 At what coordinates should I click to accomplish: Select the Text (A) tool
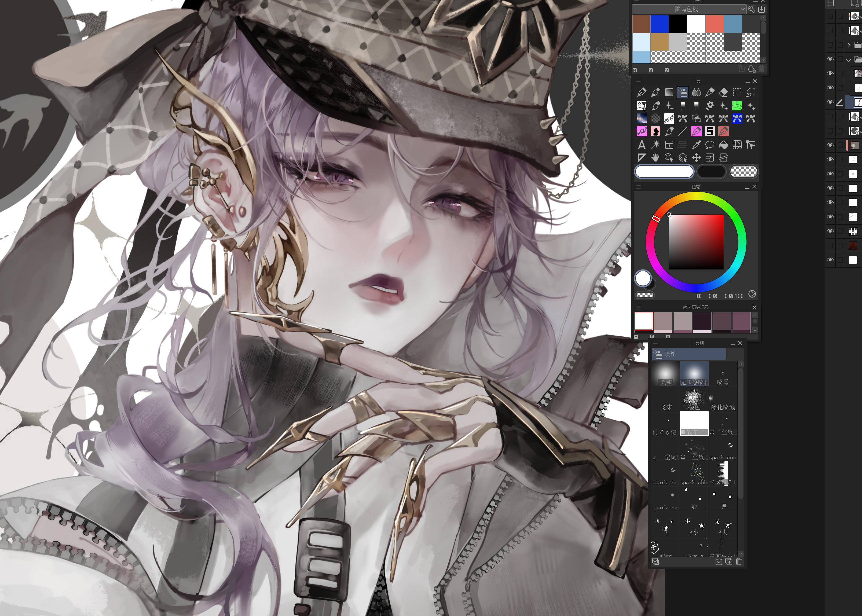[x=642, y=145]
